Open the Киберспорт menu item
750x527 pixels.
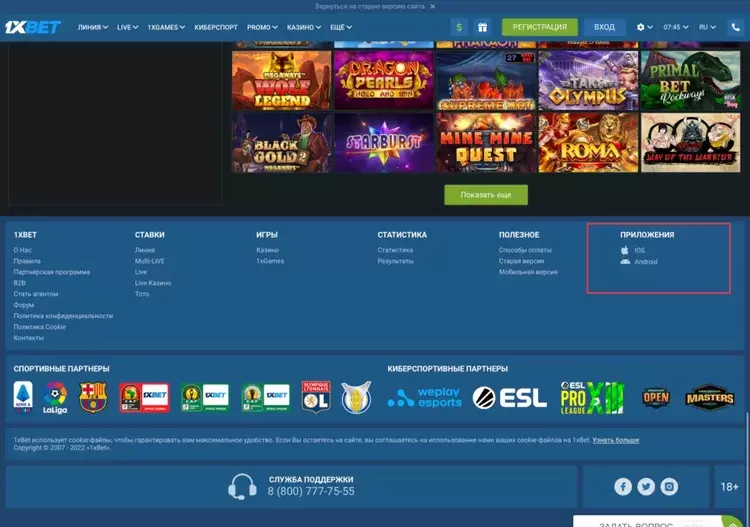[216, 27]
